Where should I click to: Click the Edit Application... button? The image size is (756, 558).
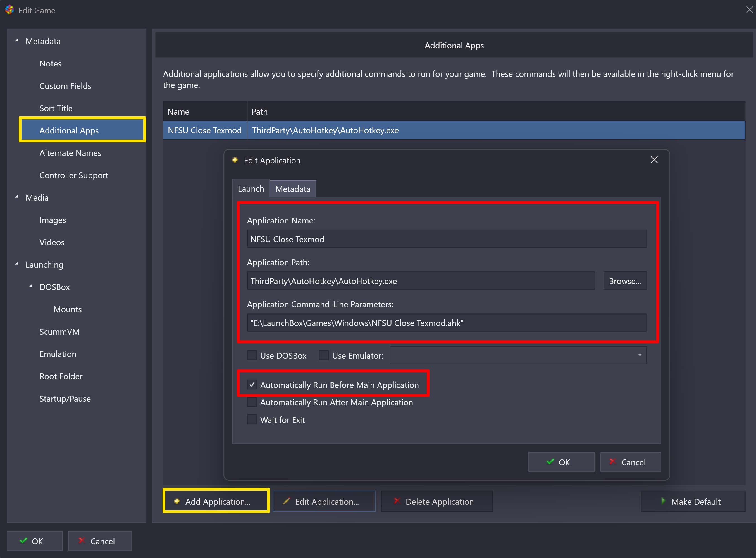point(324,501)
